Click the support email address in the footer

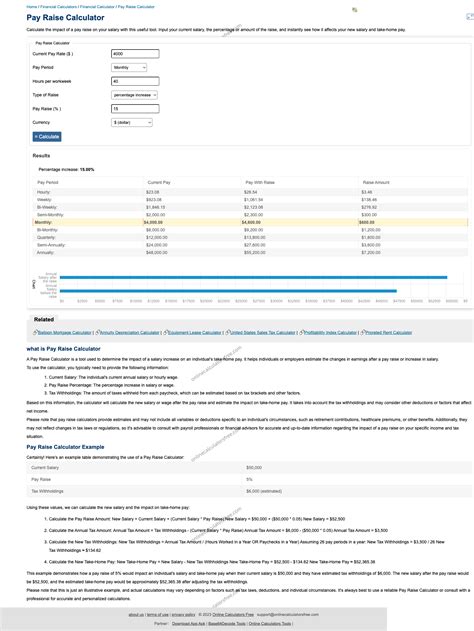(288, 615)
